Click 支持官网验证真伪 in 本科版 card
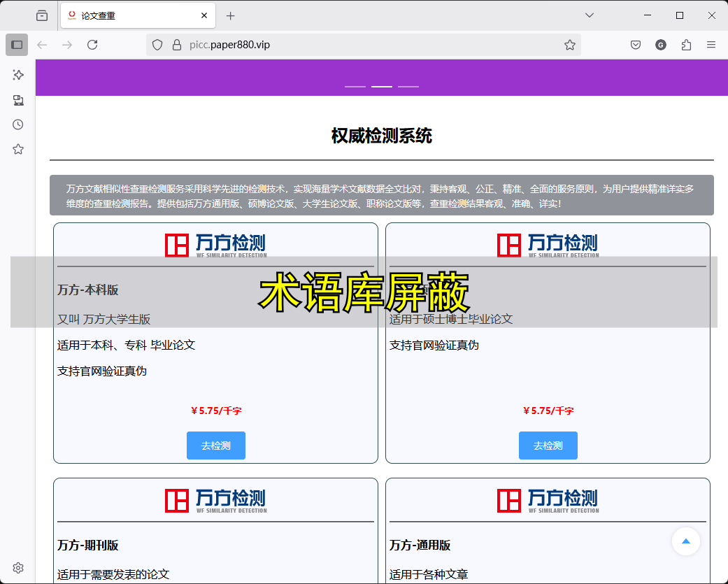728x584 pixels. click(101, 371)
